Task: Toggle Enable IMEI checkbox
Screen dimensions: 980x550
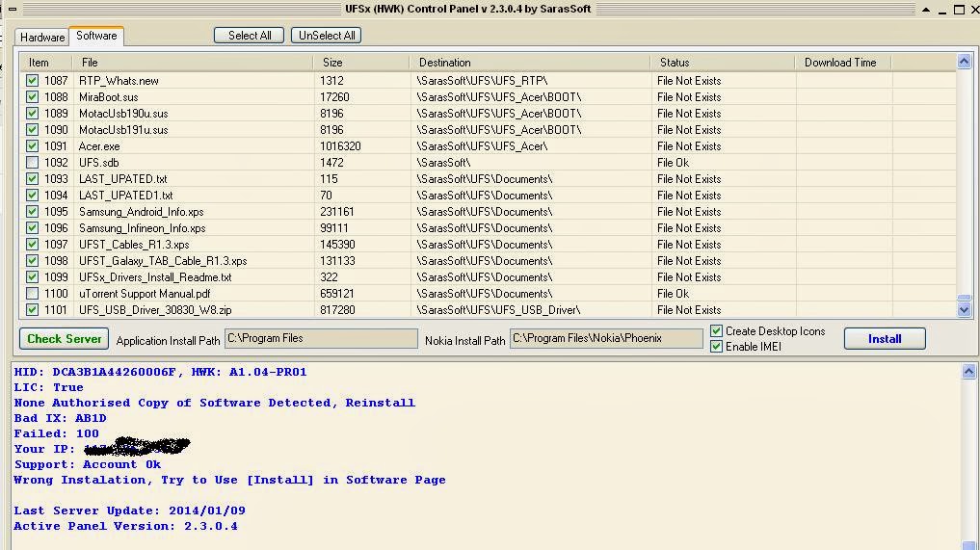Action: pyautogui.click(x=716, y=346)
